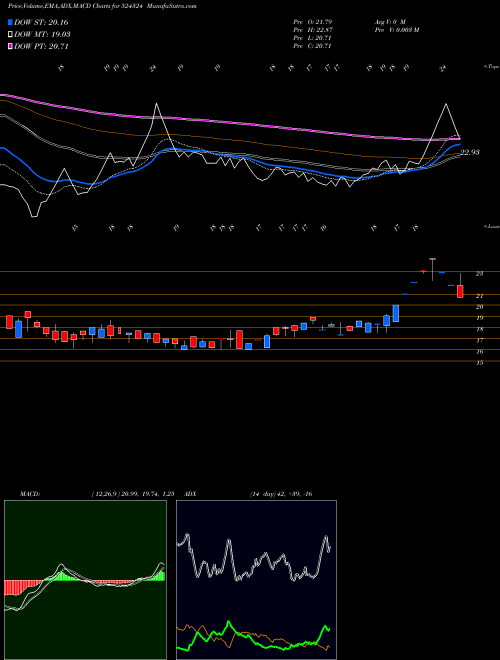Click the MACD '(12,26,9) 20.99, 19.74, 1.25' values

point(133,494)
